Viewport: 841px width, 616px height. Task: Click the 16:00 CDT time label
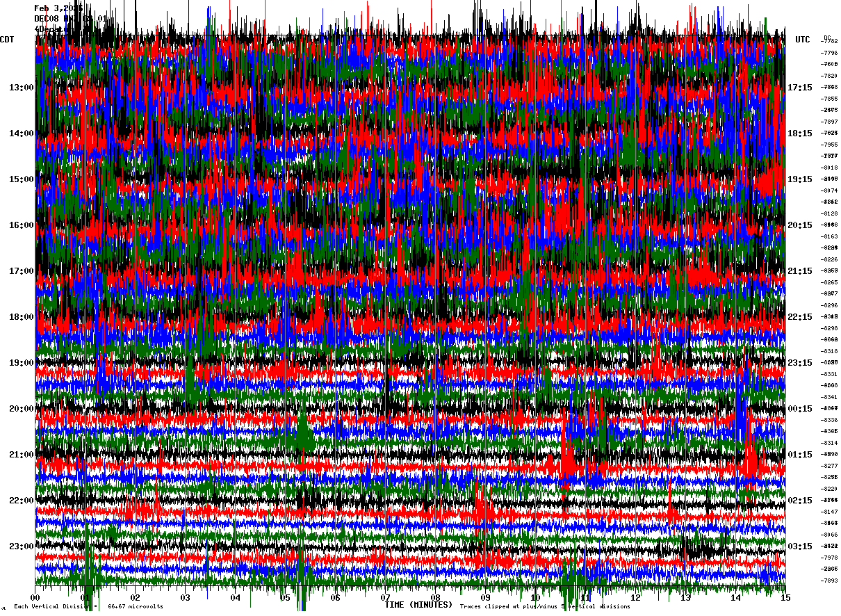pyautogui.click(x=21, y=225)
